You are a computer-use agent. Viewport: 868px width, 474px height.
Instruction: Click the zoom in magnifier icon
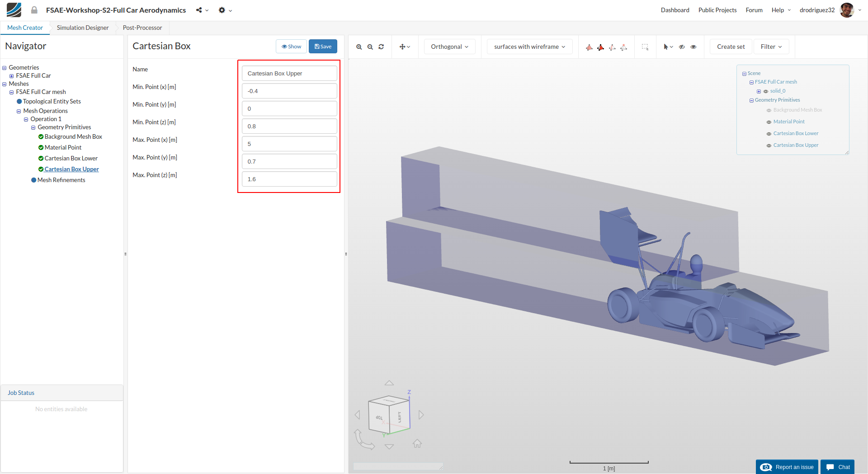click(359, 47)
